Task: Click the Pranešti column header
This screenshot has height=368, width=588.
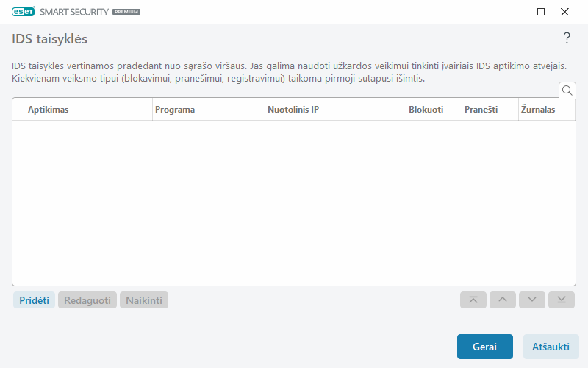Action: pyautogui.click(x=490, y=110)
